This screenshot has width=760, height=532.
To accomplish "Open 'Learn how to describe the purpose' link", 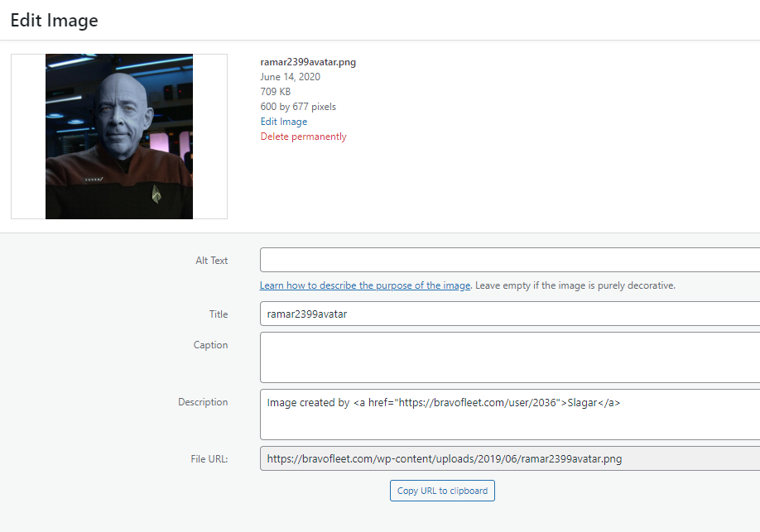I will click(365, 285).
